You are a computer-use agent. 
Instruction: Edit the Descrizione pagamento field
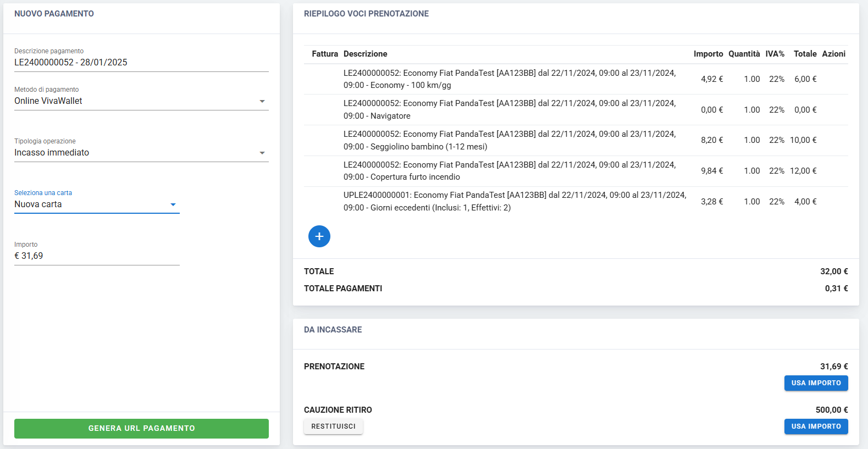point(141,63)
